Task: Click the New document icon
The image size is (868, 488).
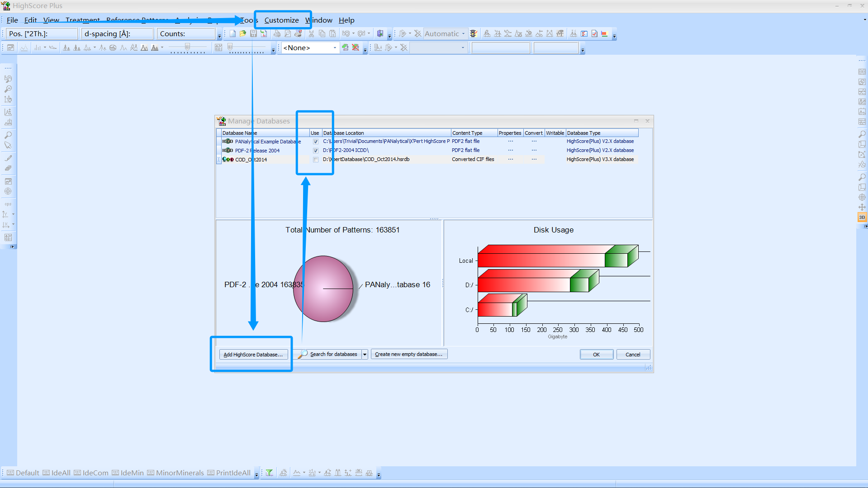Action: tap(232, 33)
